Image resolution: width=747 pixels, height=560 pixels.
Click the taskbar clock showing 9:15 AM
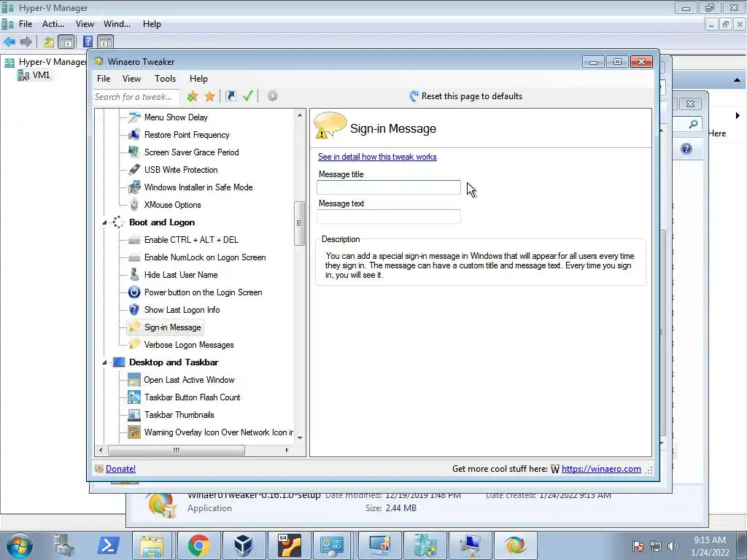[710, 545]
